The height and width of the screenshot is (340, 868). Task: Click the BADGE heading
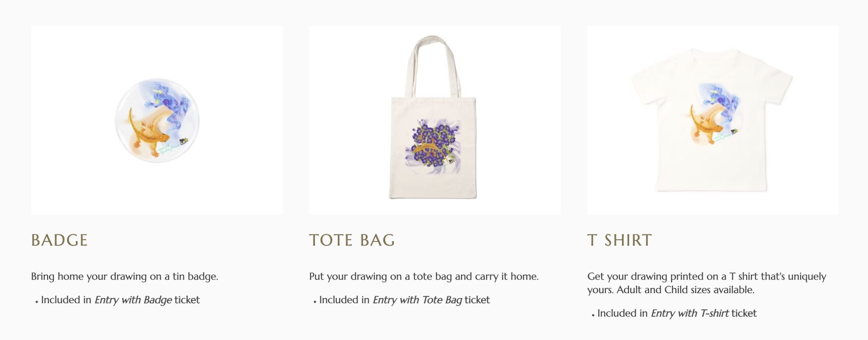tap(59, 240)
